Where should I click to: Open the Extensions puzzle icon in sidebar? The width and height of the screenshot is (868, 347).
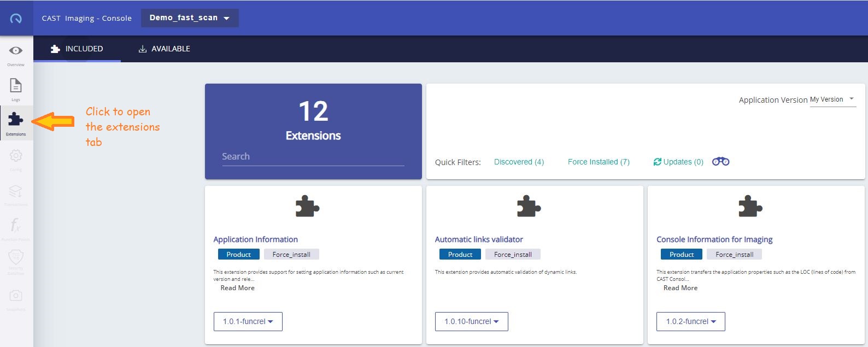(x=16, y=119)
